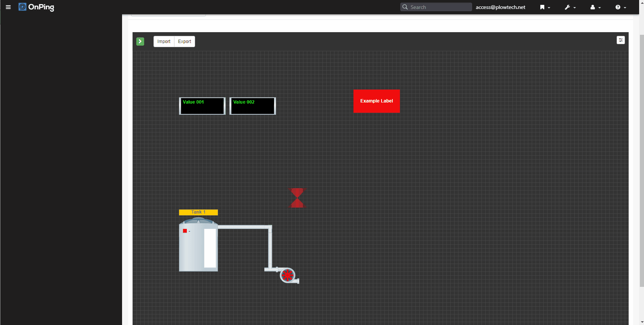Open the hamburger navigation menu
Viewport: 644px width, 325px height.
point(8,7)
